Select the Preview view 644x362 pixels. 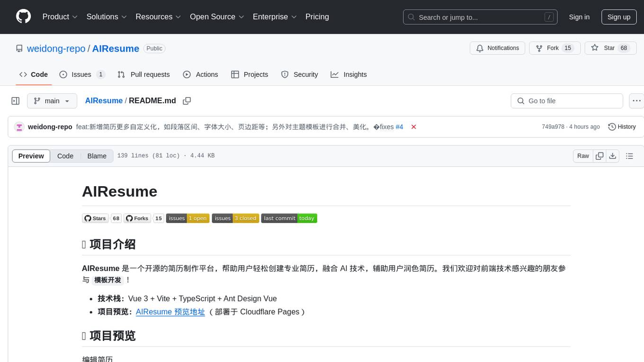[31, 156]
